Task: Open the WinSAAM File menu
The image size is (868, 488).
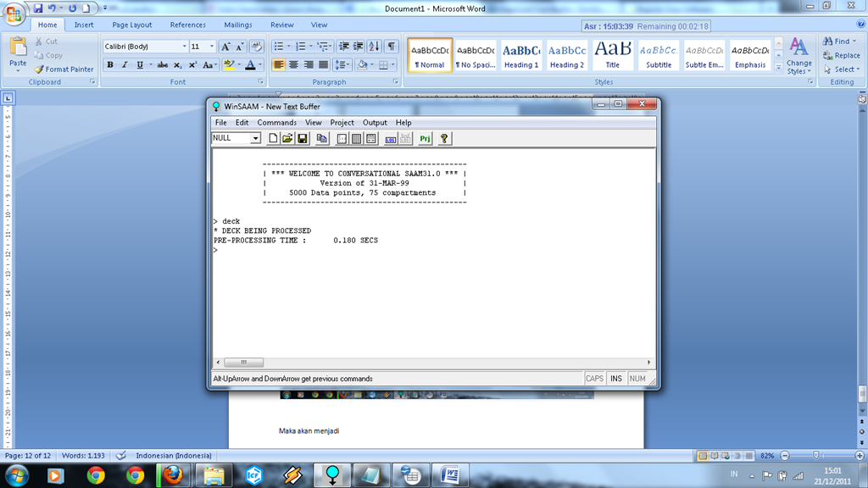Action: point(221,122)
